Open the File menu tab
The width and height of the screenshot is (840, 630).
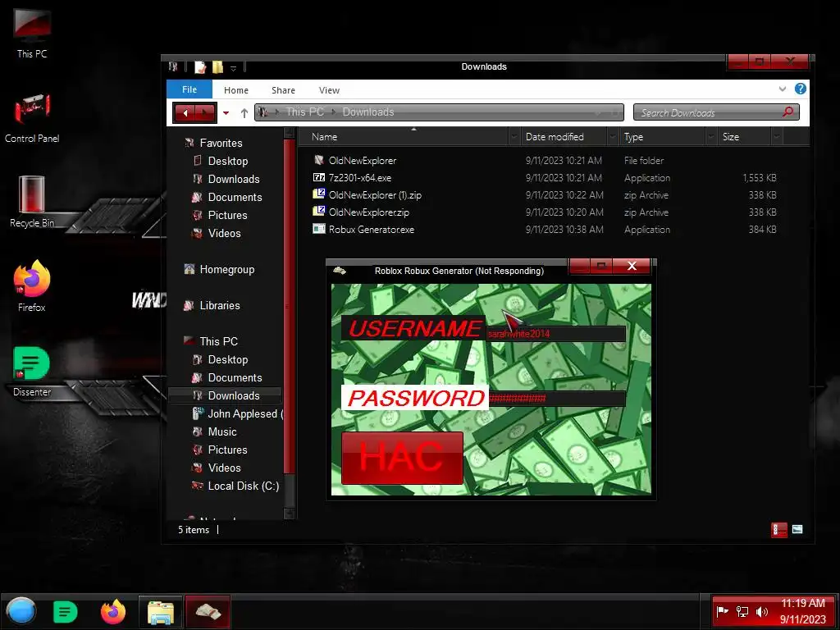click(x=189, y=89)
